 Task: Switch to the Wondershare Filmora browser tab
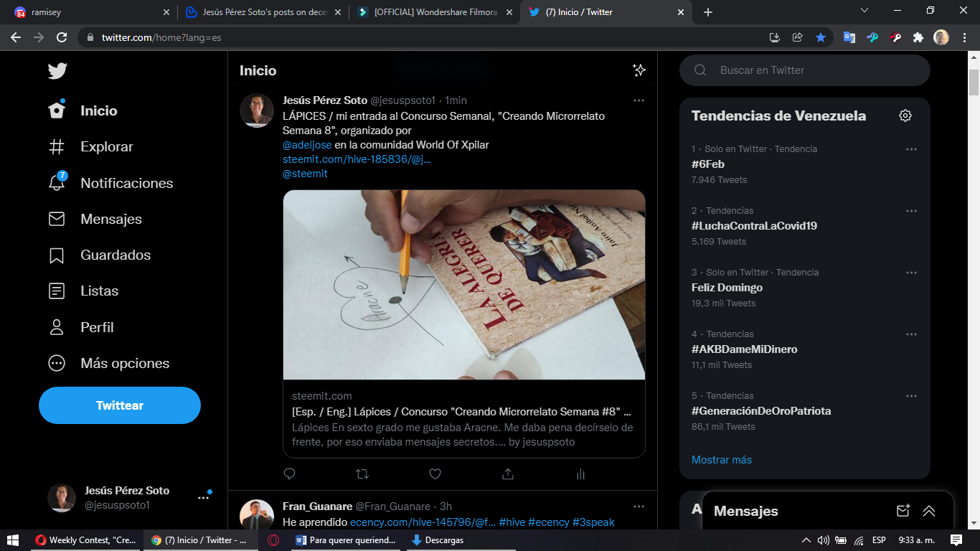(x=435, y=12)
